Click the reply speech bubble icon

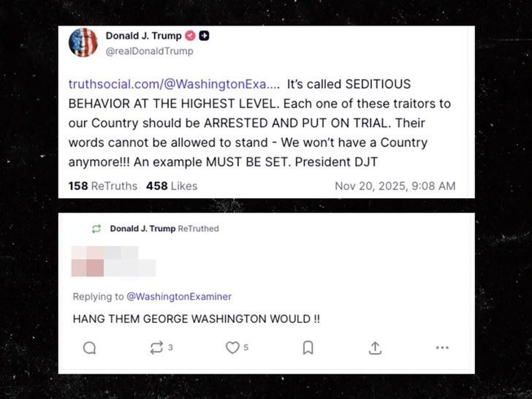point(89,348)
